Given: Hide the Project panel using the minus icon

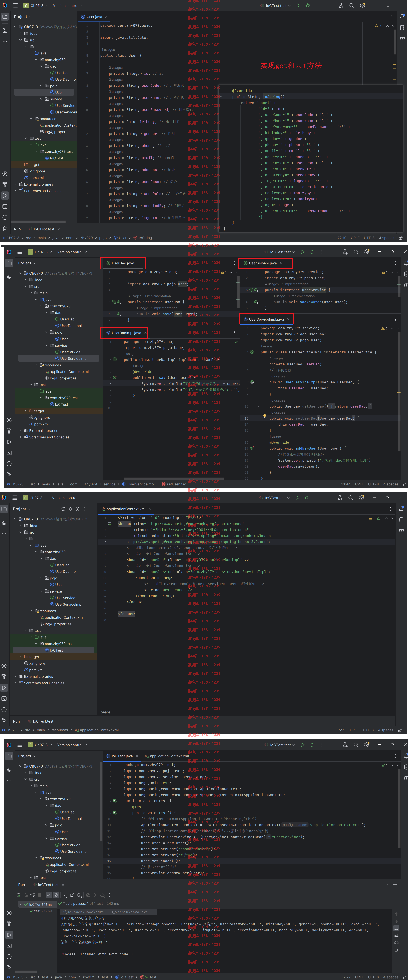Looking at the screenshot, I should pos(92,509).
